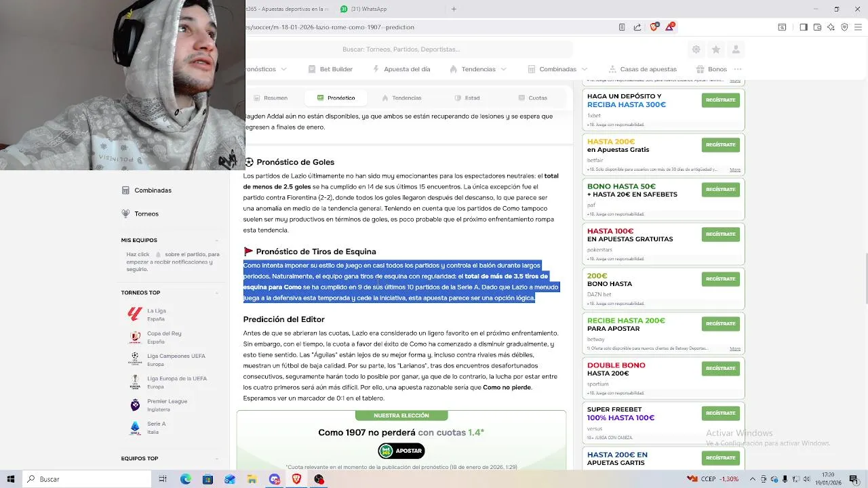Show hidden system tray icons chevron
Image resolution: width=868 pixels, height=488 pixels.
pos(751,479)
